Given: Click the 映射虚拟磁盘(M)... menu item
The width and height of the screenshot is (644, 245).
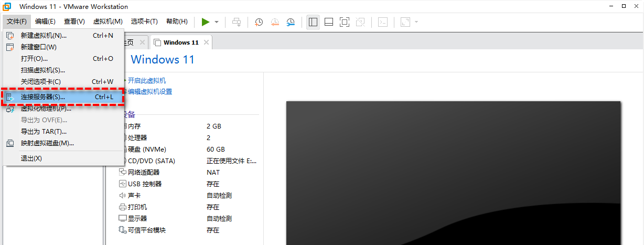Looking at the screenshot, I should point(47,143).
